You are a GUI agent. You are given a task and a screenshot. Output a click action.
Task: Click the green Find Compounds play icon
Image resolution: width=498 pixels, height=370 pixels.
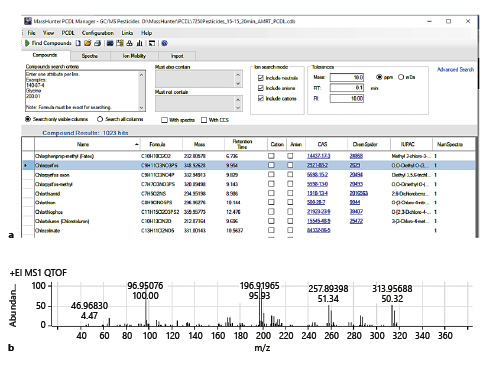27,43
